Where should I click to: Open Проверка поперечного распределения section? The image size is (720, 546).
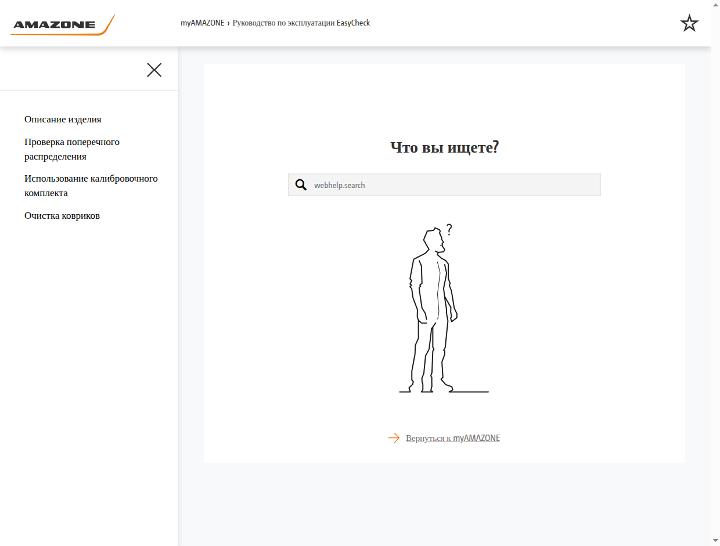pos(72,149)
